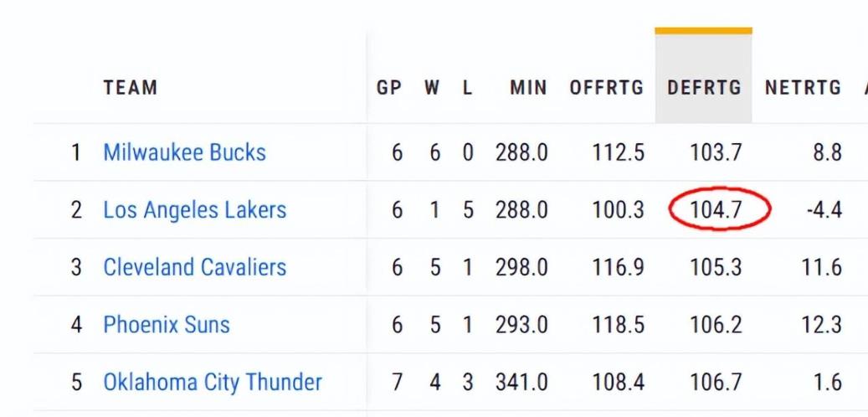Click the Suns 12.3 net rating cell
Viewport: 868px width, 417px height.
tap(821, 325)
